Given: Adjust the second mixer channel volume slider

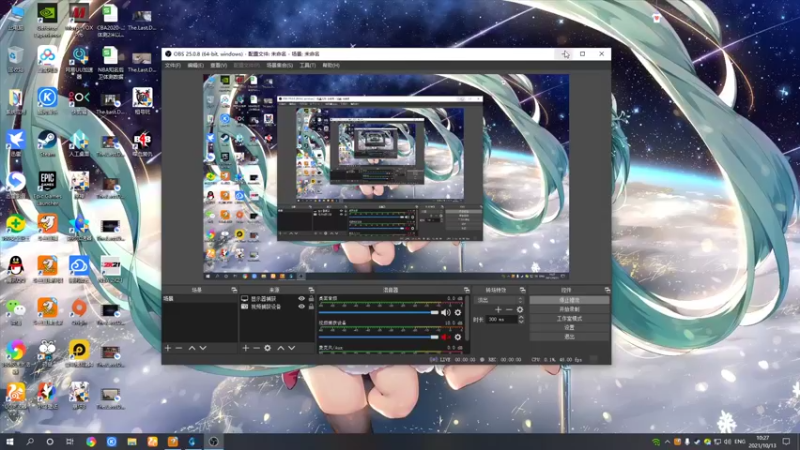Looking at the screenshot, I should [379, 337].
